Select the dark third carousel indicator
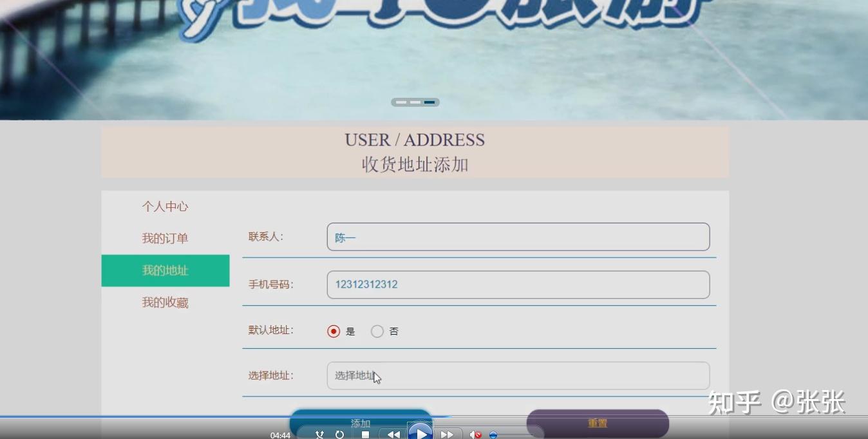Image resolution: width=868 pixels, height=439 pixels. [429, 102]
